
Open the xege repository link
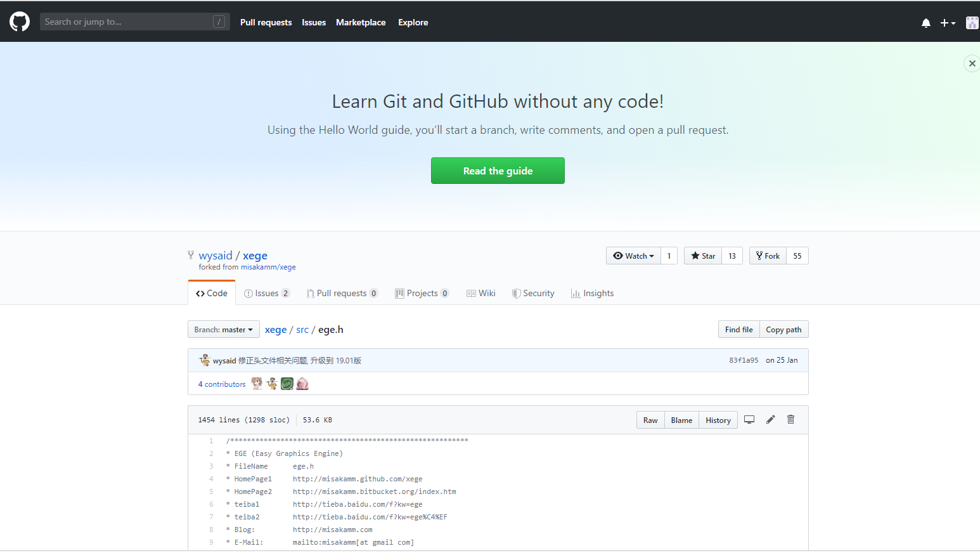click(255, 256)
